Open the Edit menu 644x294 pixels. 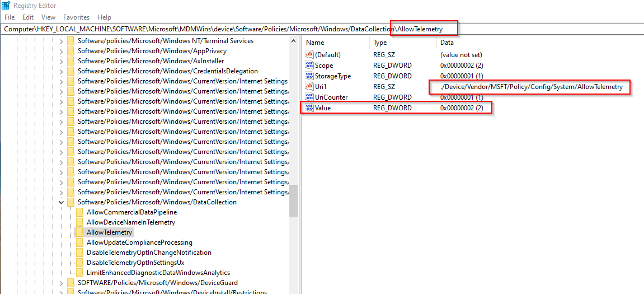pyautogui.click(x=28, y=17)
